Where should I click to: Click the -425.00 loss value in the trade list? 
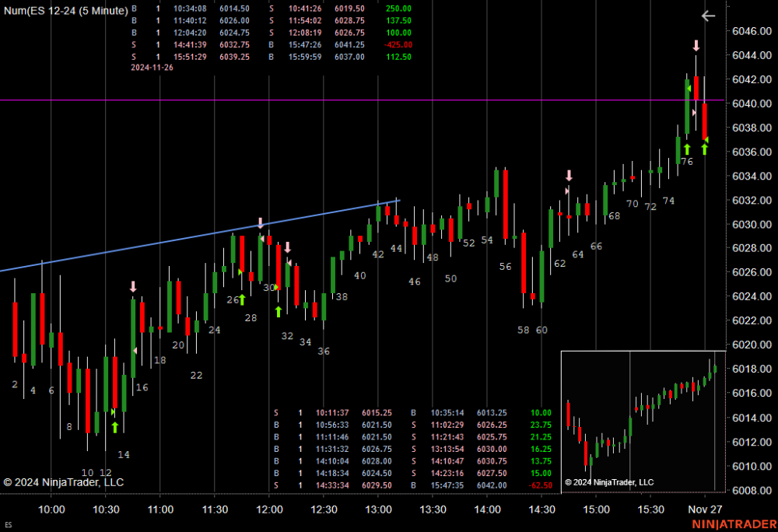click(398, 44)
